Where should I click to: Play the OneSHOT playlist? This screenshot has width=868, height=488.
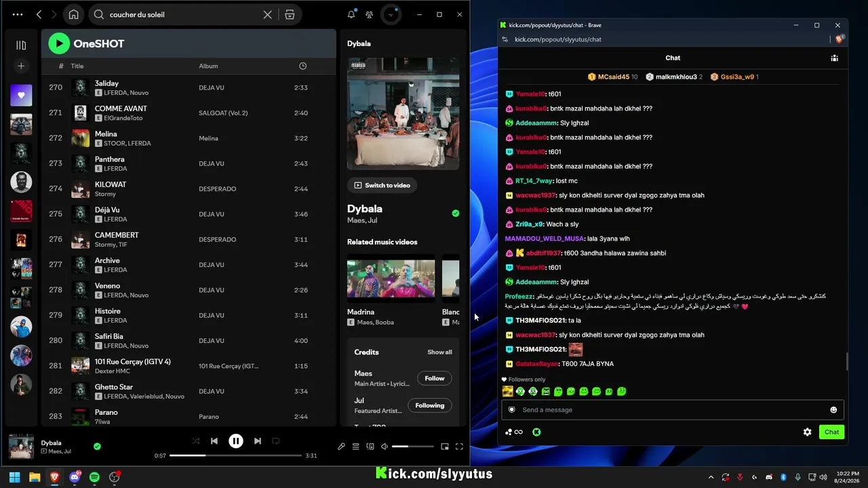[x=59, y=43]
